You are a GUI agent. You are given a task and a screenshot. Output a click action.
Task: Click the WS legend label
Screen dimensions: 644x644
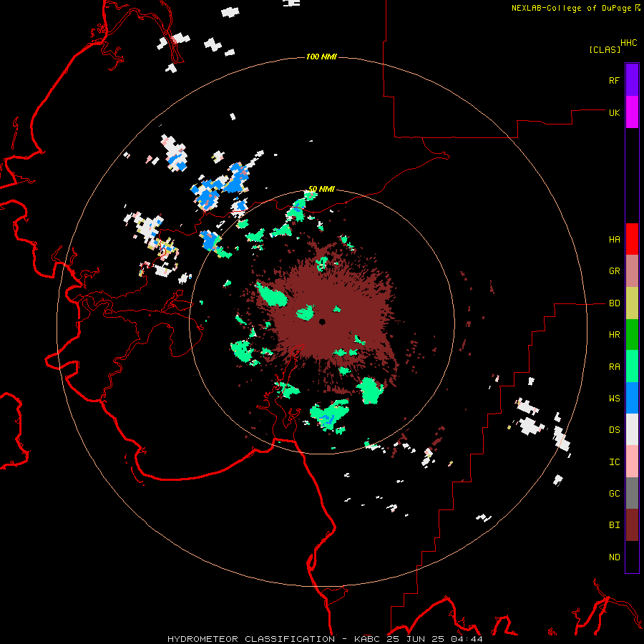coord(614,398)
